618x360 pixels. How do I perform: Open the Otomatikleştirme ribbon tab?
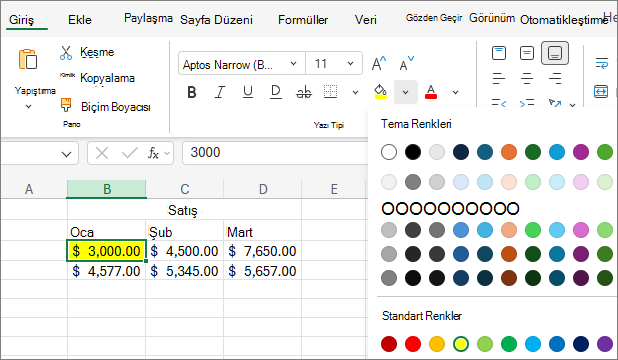pyautogui.click(x=564, y=20)
